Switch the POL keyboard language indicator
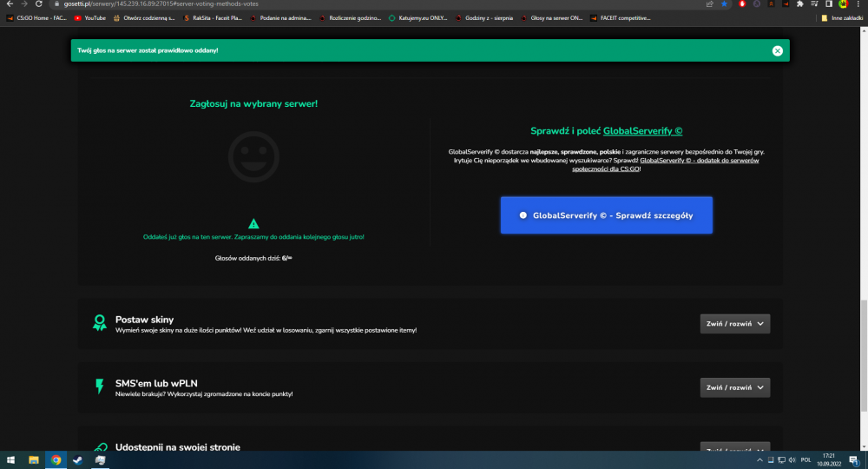This screenshot has width=868, height=469. pyautogui.click(x=806, y=460)
